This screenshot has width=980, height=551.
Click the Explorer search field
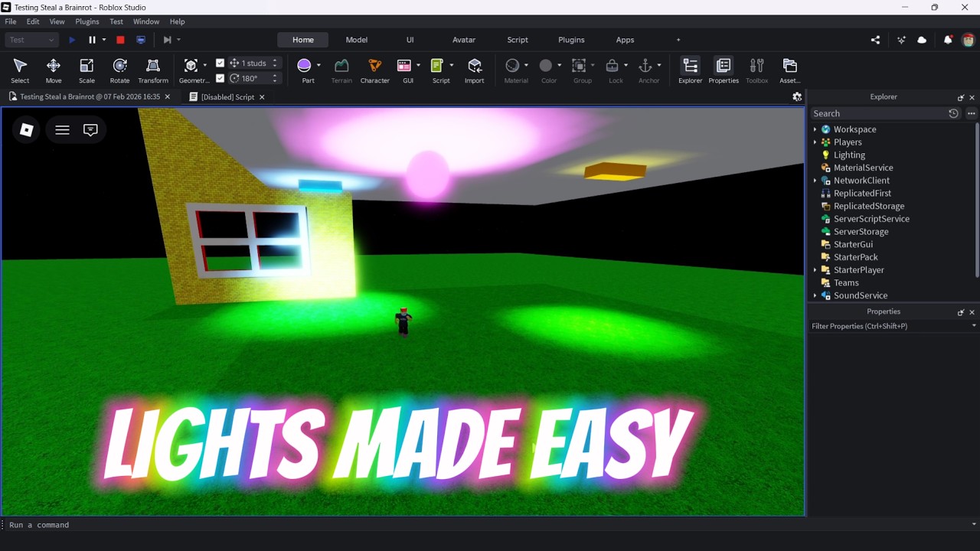878,113
